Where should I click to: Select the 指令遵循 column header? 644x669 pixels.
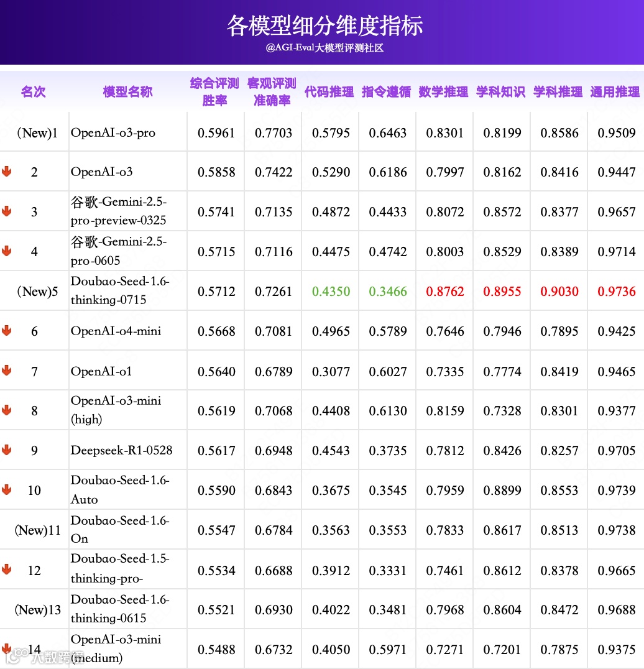tap(387, 91)
